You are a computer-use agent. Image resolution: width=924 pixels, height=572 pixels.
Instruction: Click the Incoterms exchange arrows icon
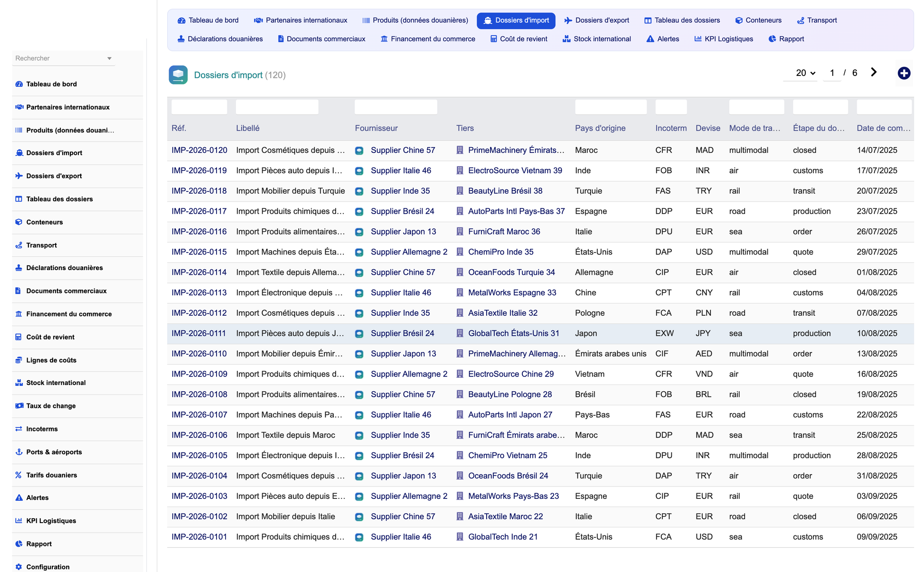(19, 429)
